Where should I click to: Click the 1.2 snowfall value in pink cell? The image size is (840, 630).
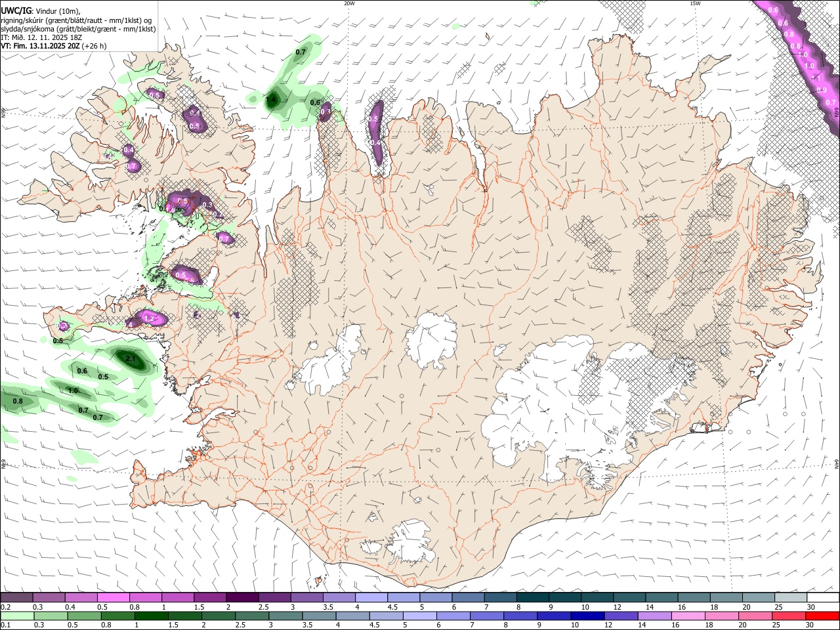pos(149,319)
